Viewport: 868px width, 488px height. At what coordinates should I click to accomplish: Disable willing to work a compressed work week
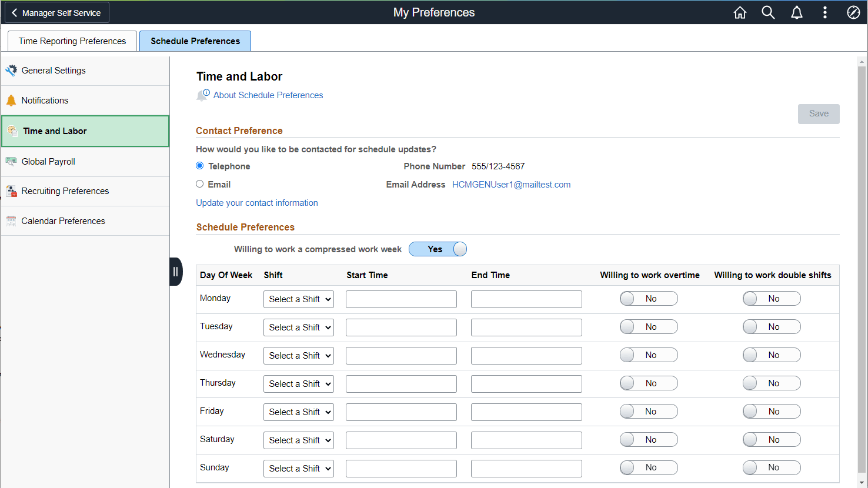[x=438, y=249]
